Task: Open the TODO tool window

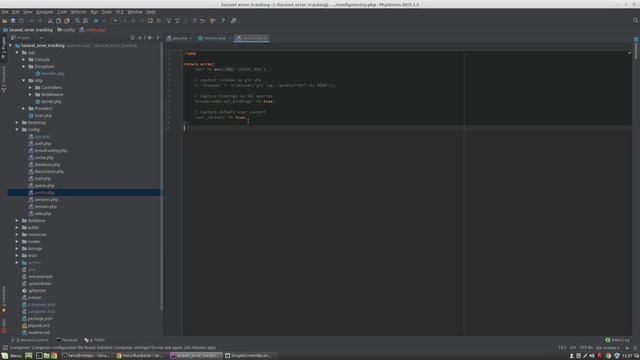Action: [95, 340]
